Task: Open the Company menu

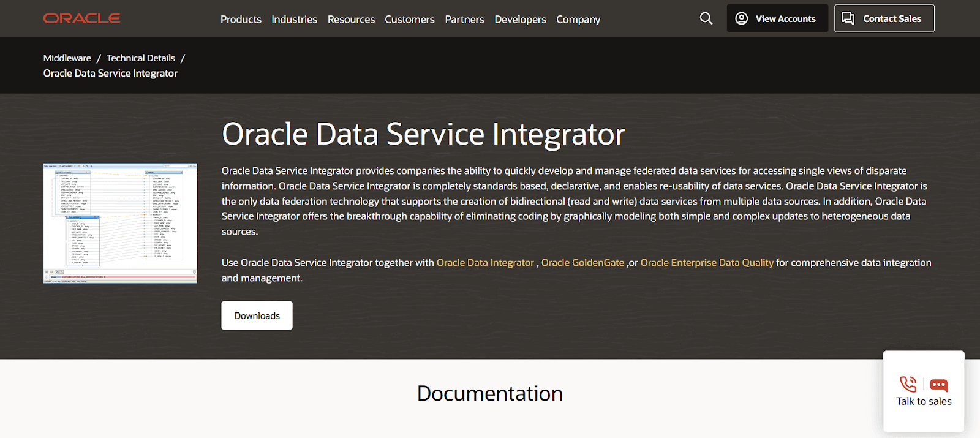Action: 578,20
